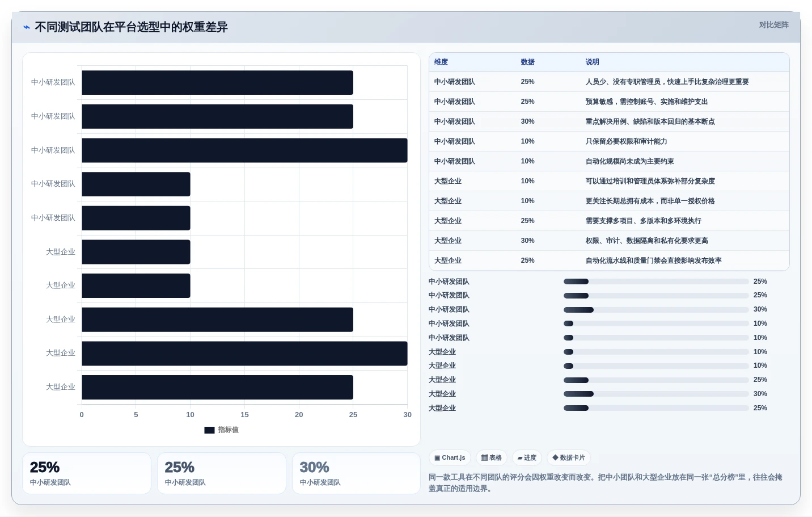812x517 pixels.
Task: Click the longest 中小研发团队 chart bar
Action: 244,150
